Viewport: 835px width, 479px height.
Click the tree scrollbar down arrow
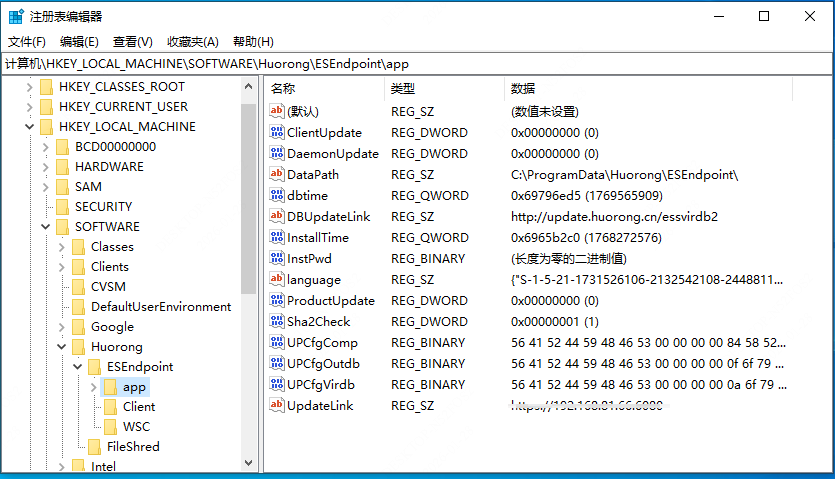click(248, 463)
